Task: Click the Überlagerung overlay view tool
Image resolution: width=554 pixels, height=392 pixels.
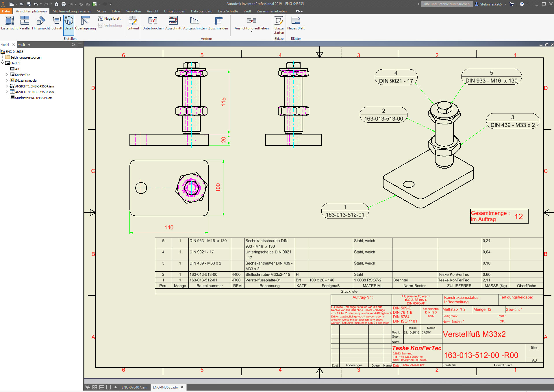Action: [86, 23]
